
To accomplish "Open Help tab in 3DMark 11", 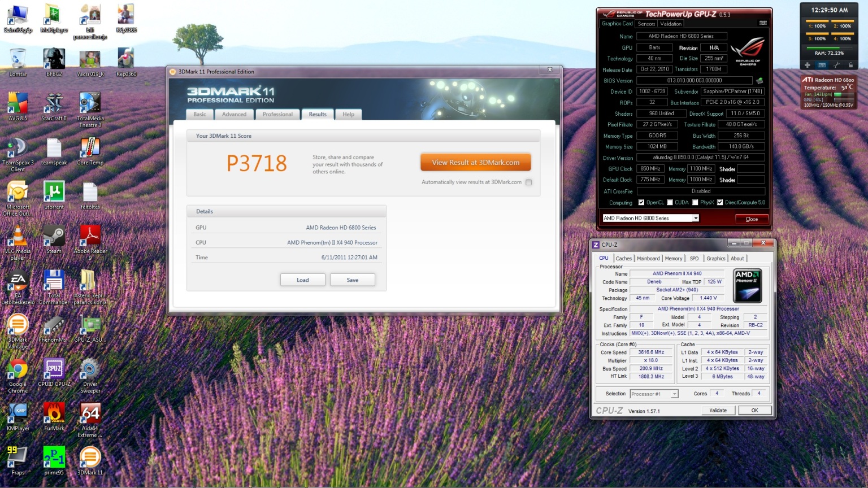I will point(348,114).
